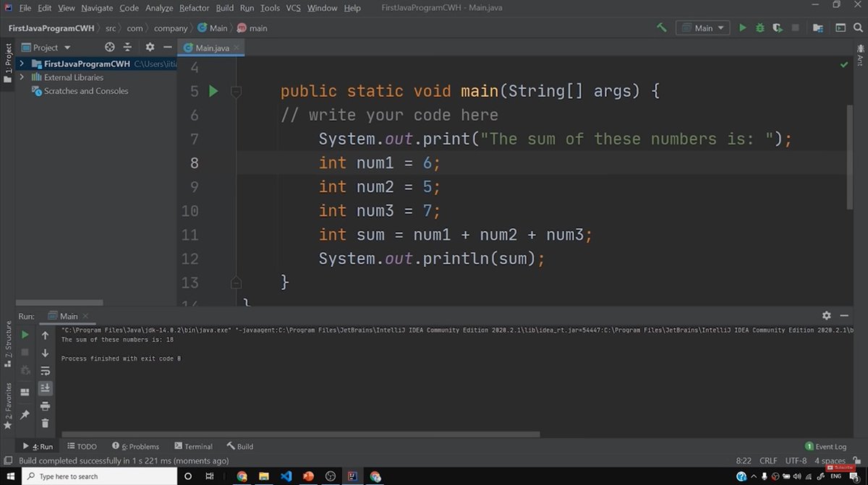
Task: Toggle pin tab in Run panel
Action: [25, 414]
